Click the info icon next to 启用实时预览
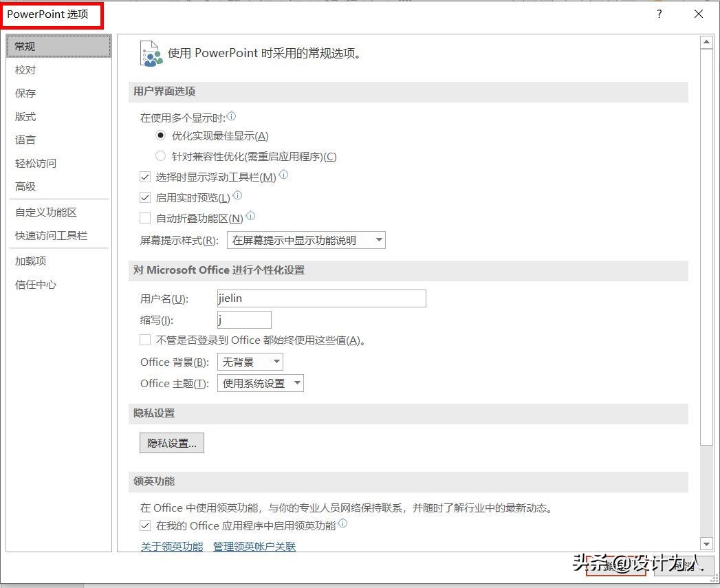This screenshot has height=588, width=720. [x=238, y=195]
